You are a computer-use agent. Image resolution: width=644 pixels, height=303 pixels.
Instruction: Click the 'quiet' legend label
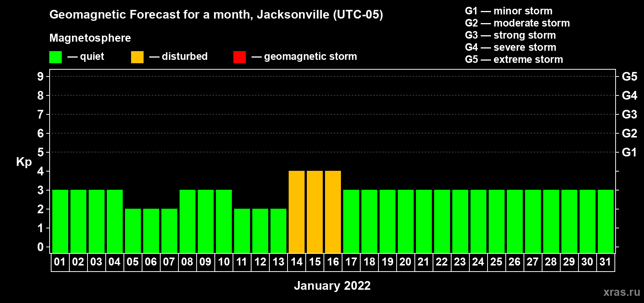tap(92, 57)
